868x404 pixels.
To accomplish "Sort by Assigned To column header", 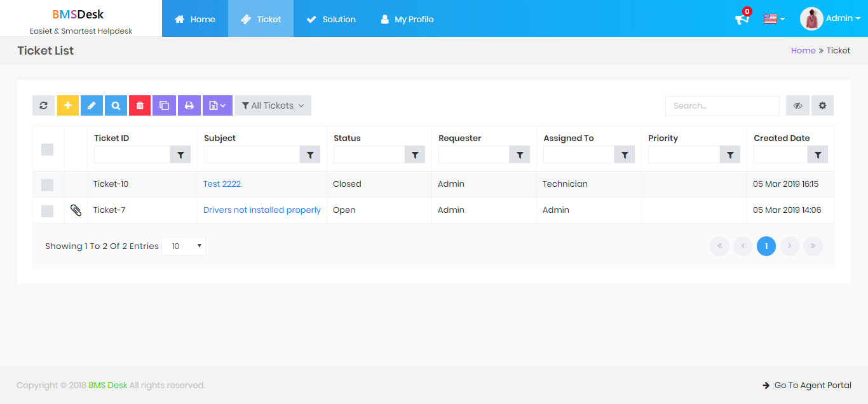I will point(569,138).
